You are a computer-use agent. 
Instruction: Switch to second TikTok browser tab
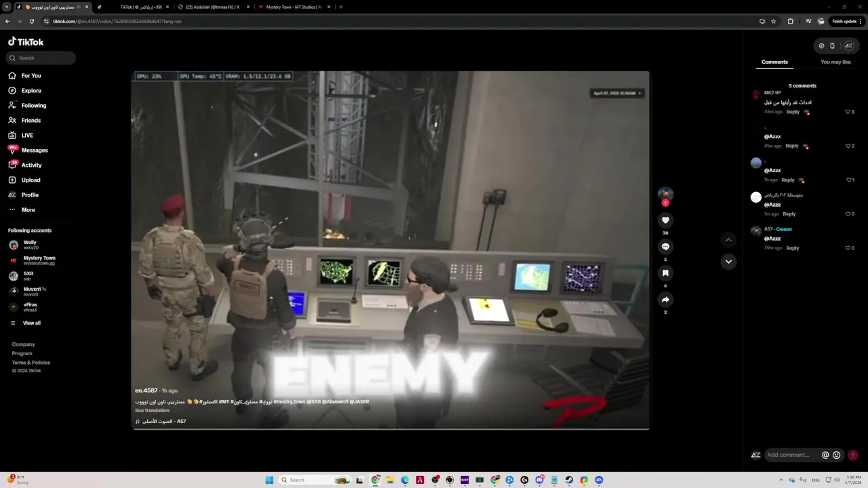click(134, 7)
